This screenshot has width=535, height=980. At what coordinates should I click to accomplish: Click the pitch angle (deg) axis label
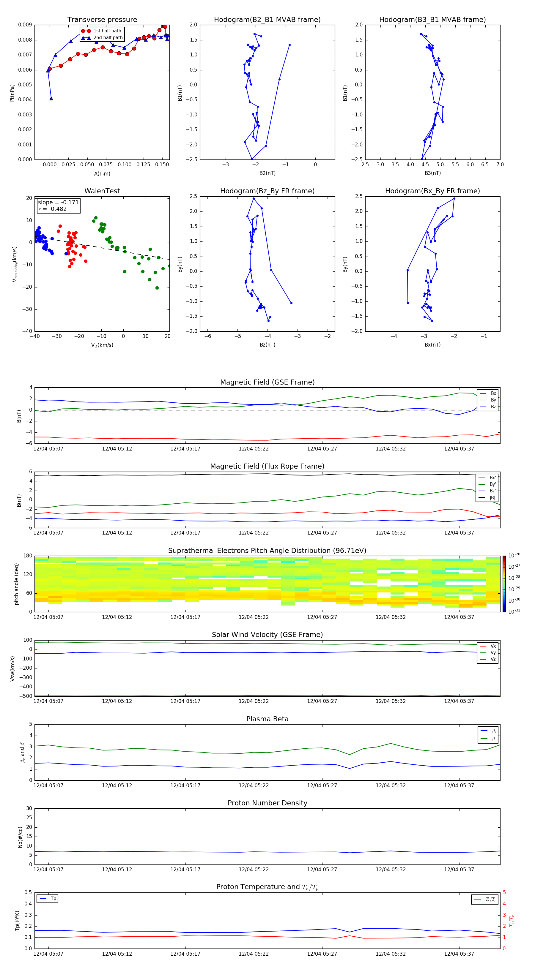coord(16,584)
